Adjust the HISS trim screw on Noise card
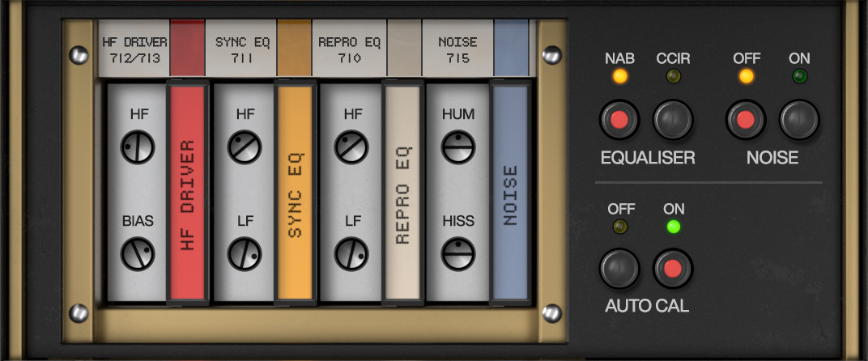The image size is (868, 361). pyautogui.click(x=458, y=253)
